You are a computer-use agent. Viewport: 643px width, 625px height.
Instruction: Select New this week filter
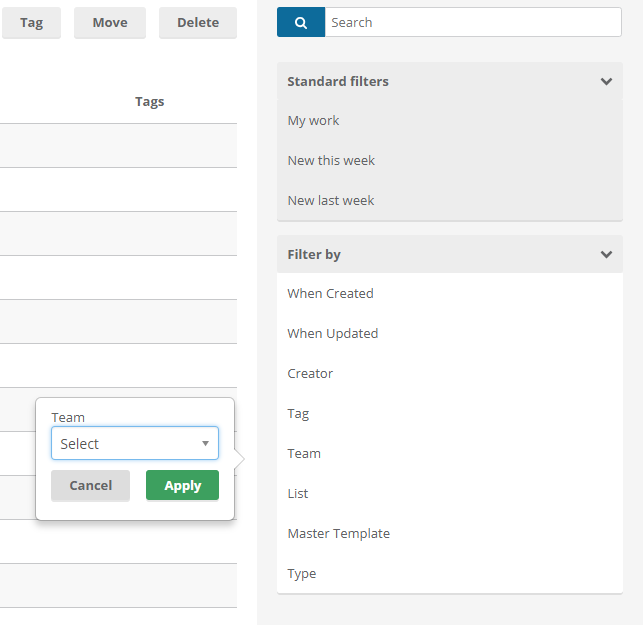331,160
